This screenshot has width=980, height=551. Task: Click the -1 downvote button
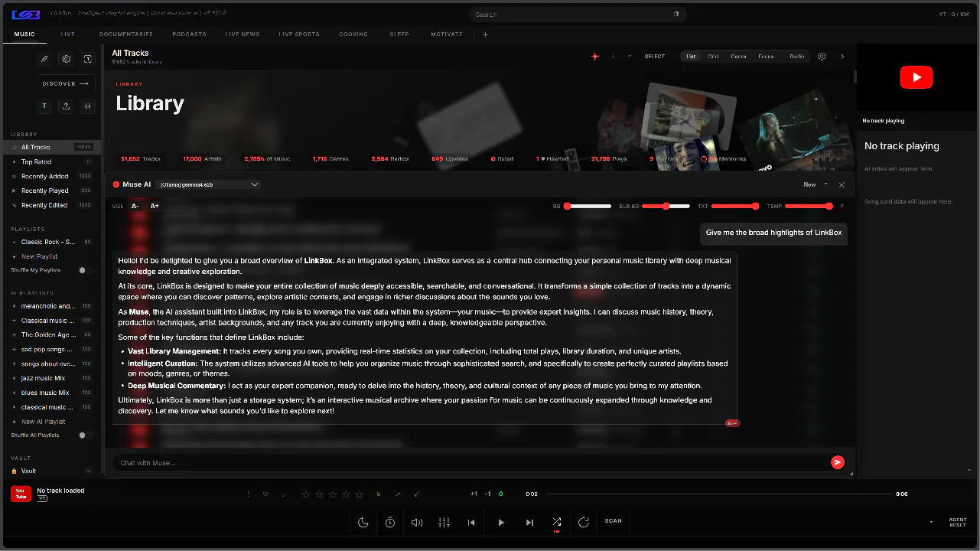pos(488,494)
